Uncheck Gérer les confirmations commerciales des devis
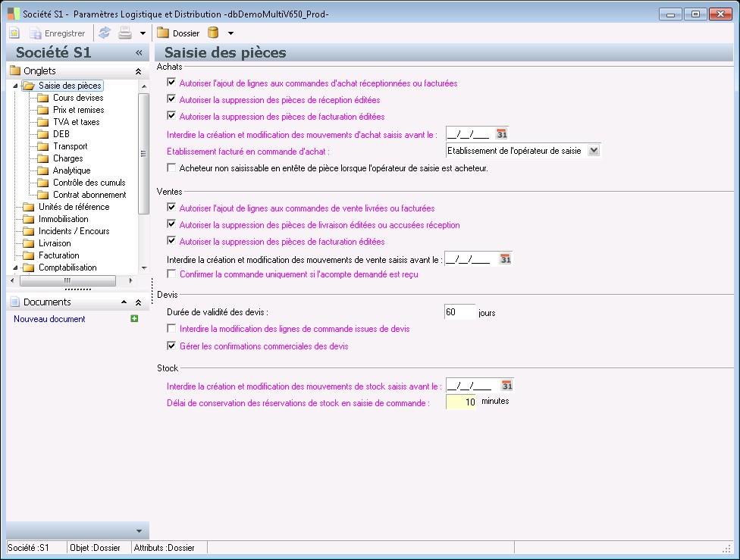 point(171,346)
